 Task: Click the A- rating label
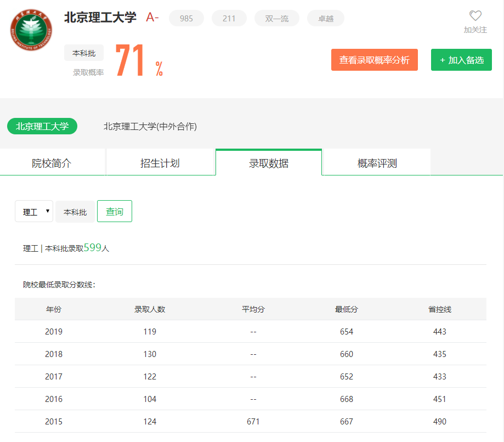[152, 17]
